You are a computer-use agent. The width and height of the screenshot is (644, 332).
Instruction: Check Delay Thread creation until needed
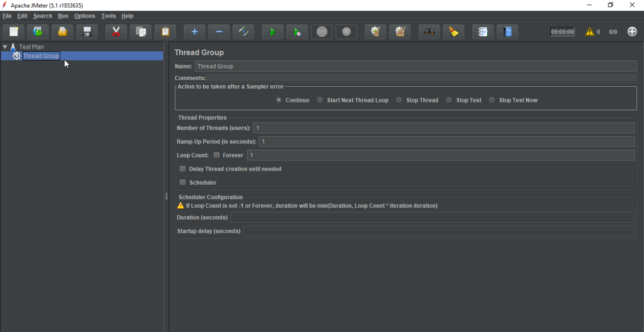[182, 169]
